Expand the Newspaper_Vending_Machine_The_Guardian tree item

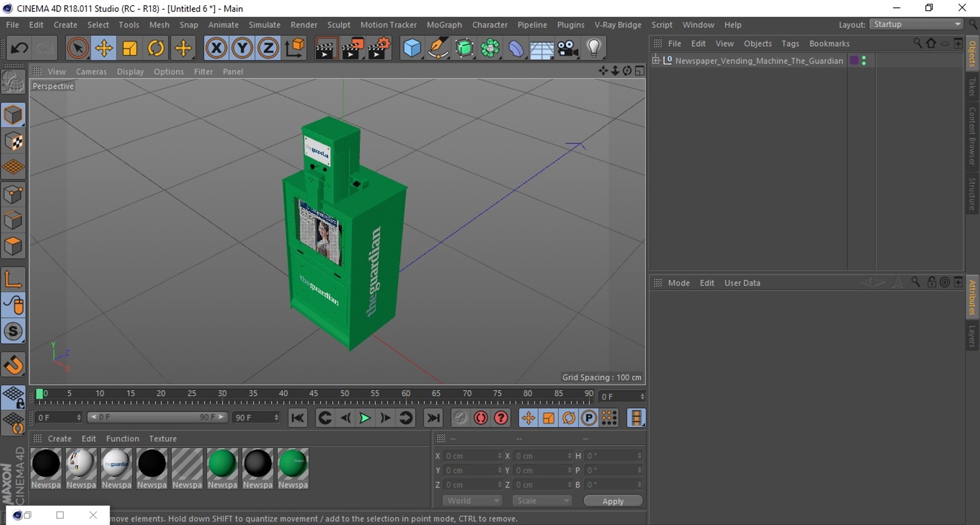click(656, 60)
